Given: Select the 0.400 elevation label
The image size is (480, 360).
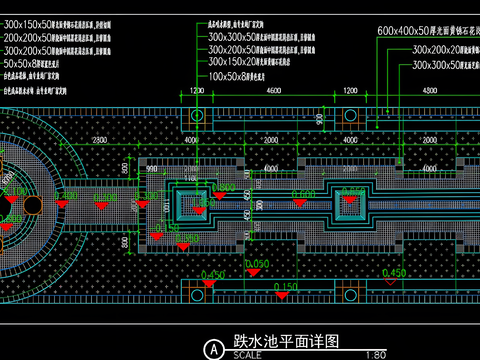Looking at the screenshot, I should pos(66,196).
